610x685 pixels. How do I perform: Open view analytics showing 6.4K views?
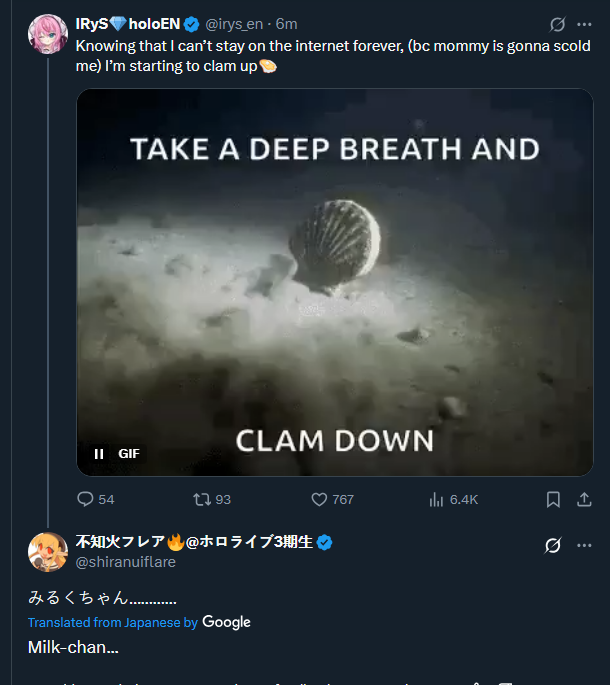[x=436, y=499]
